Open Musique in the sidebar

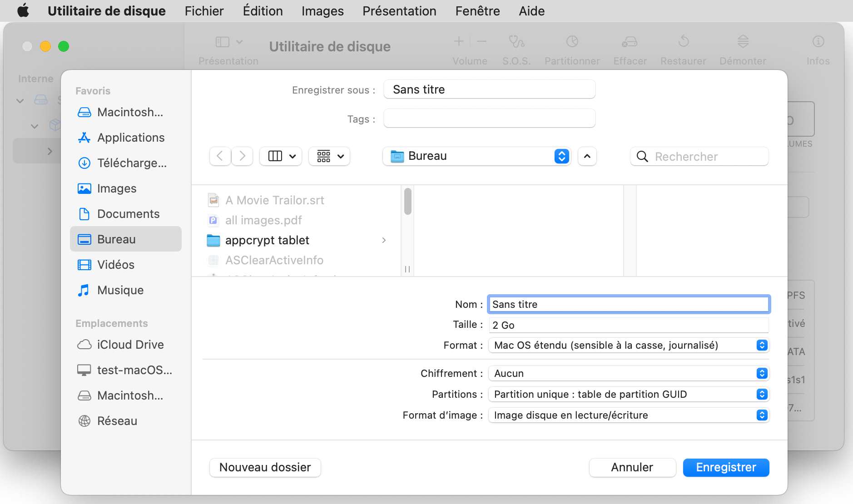[x=126, y=290]
